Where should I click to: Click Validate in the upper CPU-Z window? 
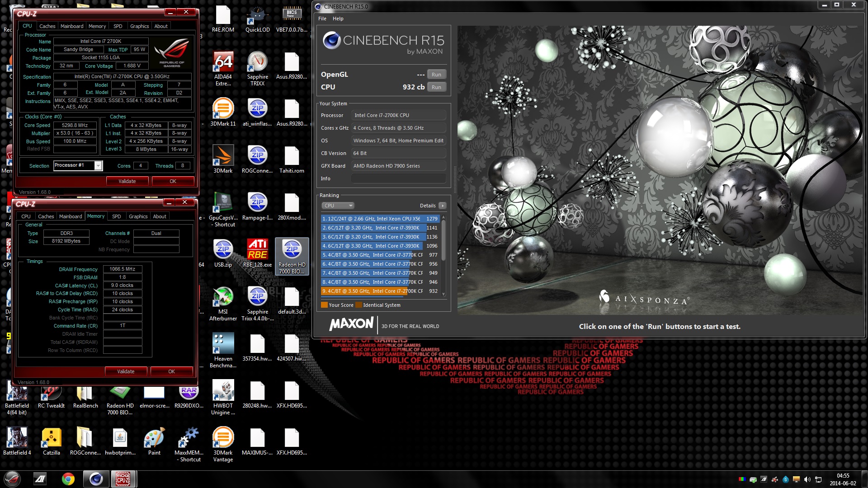click(x=127, y=181)
